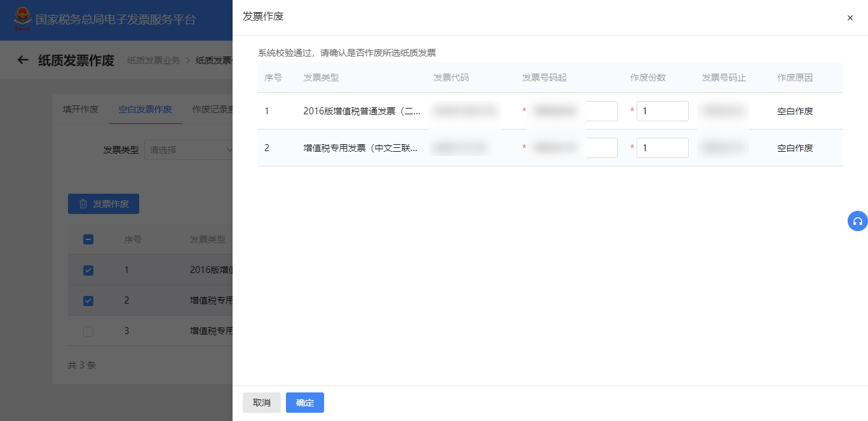The height and width of the screenshot is (421, 868).
Task: Check the checkbox for row 3
Action: pos(88,331)
